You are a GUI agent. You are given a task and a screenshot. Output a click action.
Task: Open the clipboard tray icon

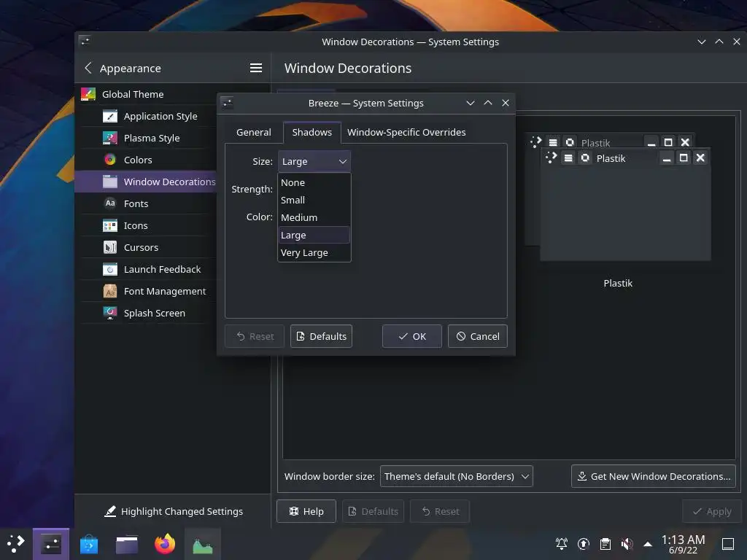(605, 544)
